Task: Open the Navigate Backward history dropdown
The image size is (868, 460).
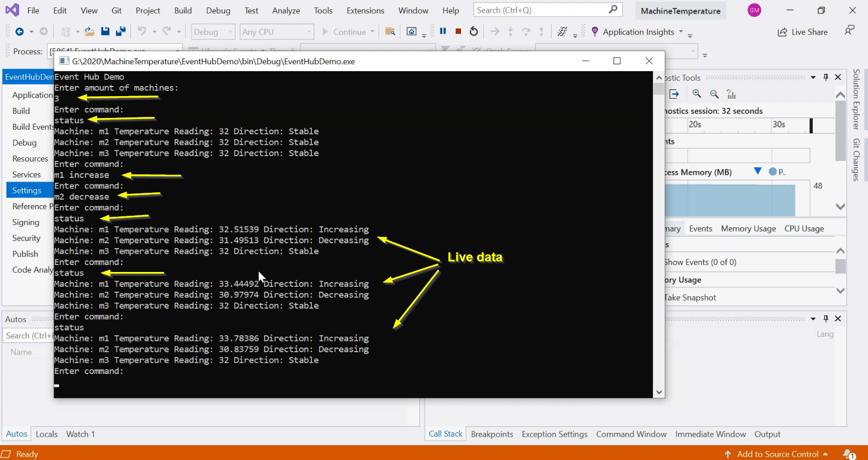Action: click(x=31, y=32)
